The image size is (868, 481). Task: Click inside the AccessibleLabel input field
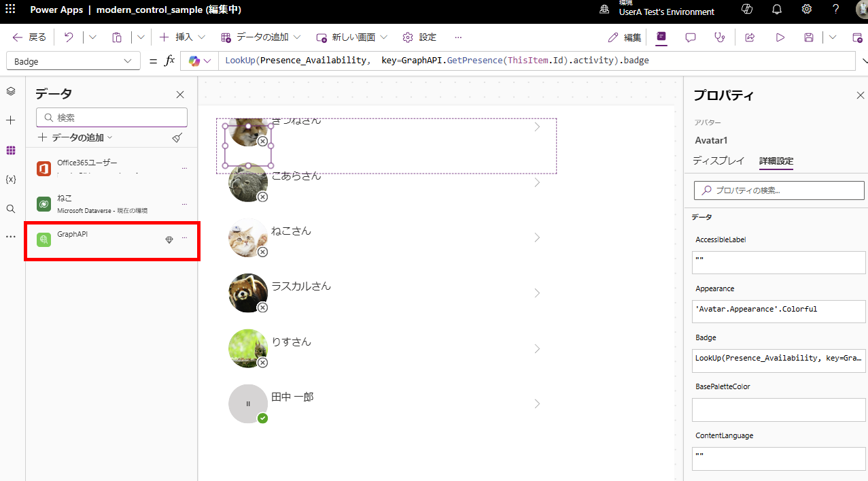(778, 262)
